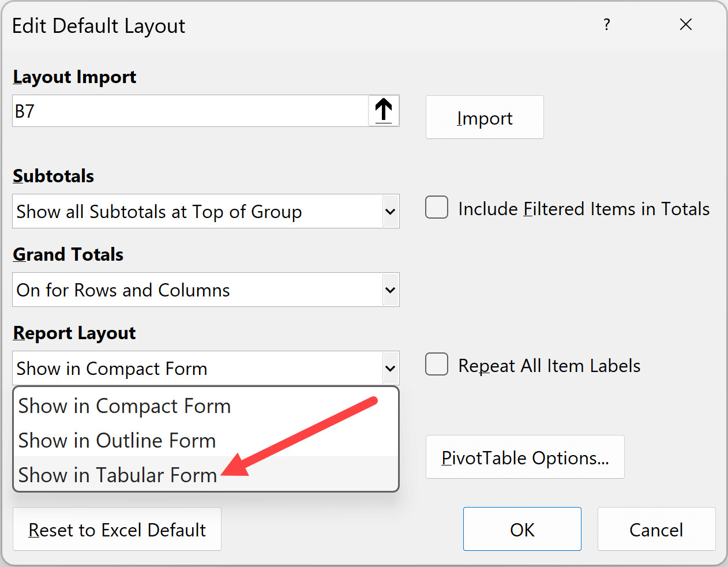Choose Show in Outline Form option
The height and width of the screenshot is (567, 728).
(117, 441)
